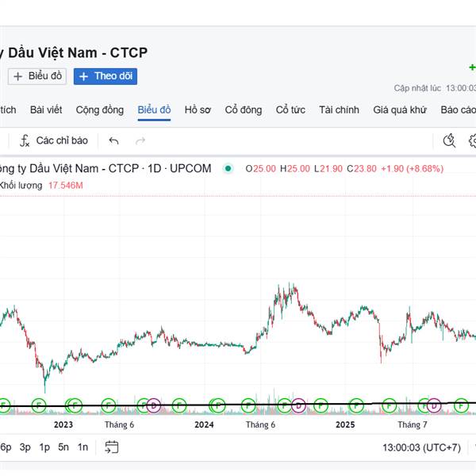This screenshot has width=476, height=476.
Task: Open the Giá quá khứ tab
Action: [400, 109]
